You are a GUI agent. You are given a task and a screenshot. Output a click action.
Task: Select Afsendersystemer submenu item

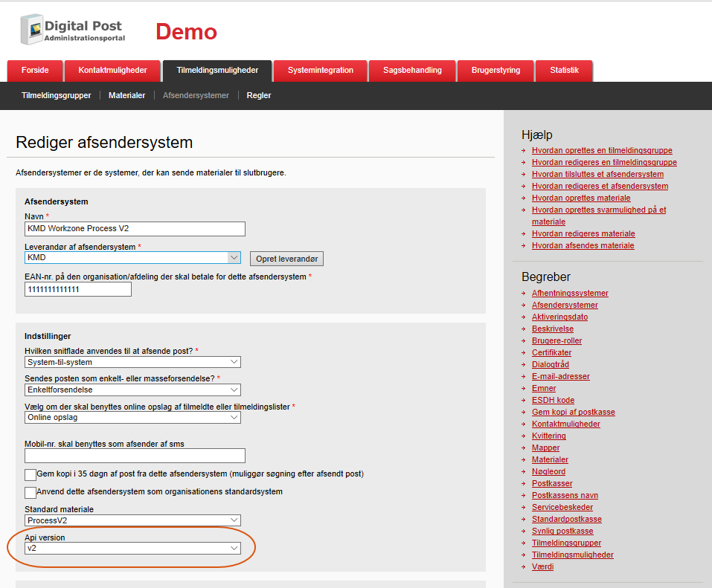(x=196, y=95)
